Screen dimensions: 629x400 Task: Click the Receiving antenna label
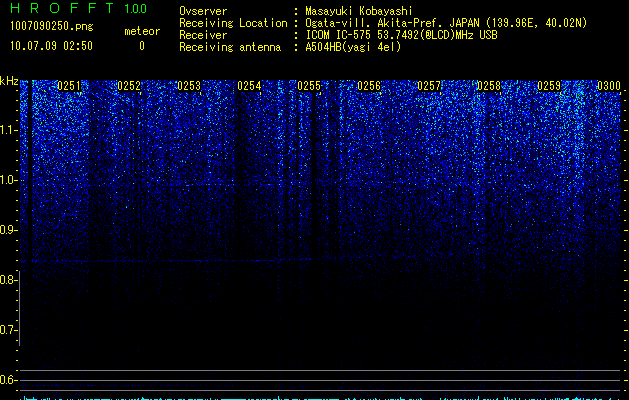pyautogui.click(x=230, y=47)
